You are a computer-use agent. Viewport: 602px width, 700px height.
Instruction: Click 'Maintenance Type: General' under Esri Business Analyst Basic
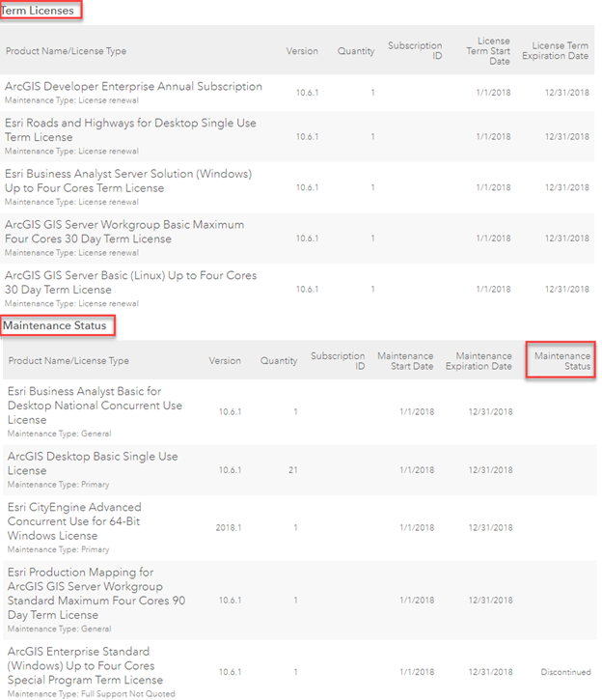click(x=59, y=434)
